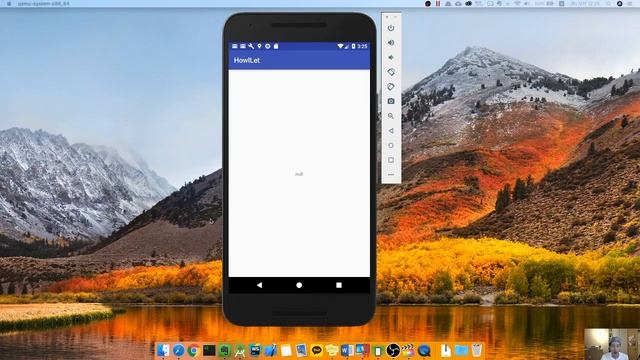Image resolution: width=640 pixels, height=360 pixels.
Task: Rotate the emulator left
Action: pyautogui.click(x=391, y=72)
